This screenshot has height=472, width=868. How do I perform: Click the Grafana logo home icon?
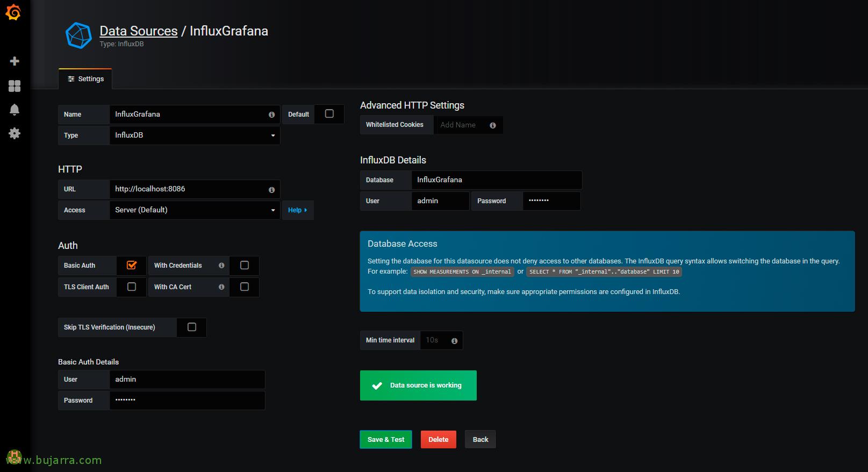click(x=13, y=12)
